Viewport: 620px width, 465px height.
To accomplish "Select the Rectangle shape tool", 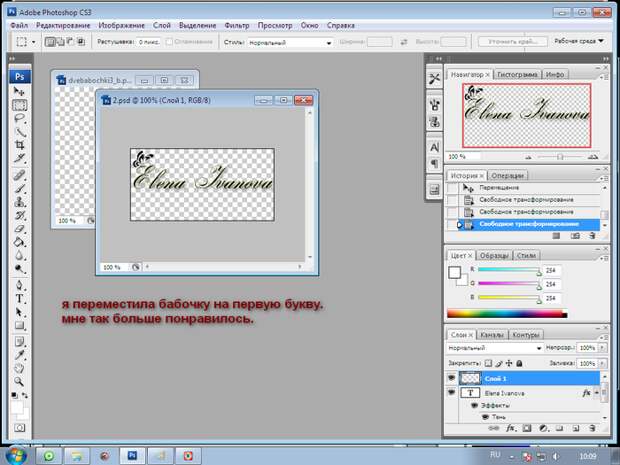I will (19, 325).
